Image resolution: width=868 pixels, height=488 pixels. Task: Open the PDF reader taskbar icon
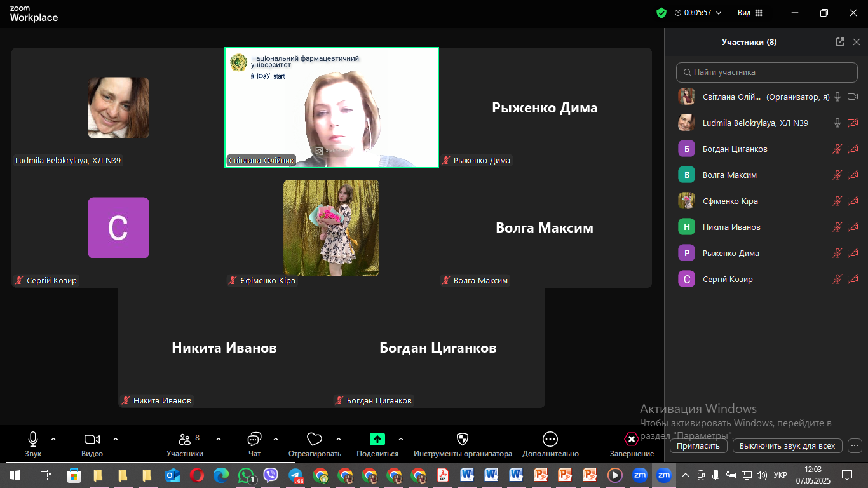point(443,475)
